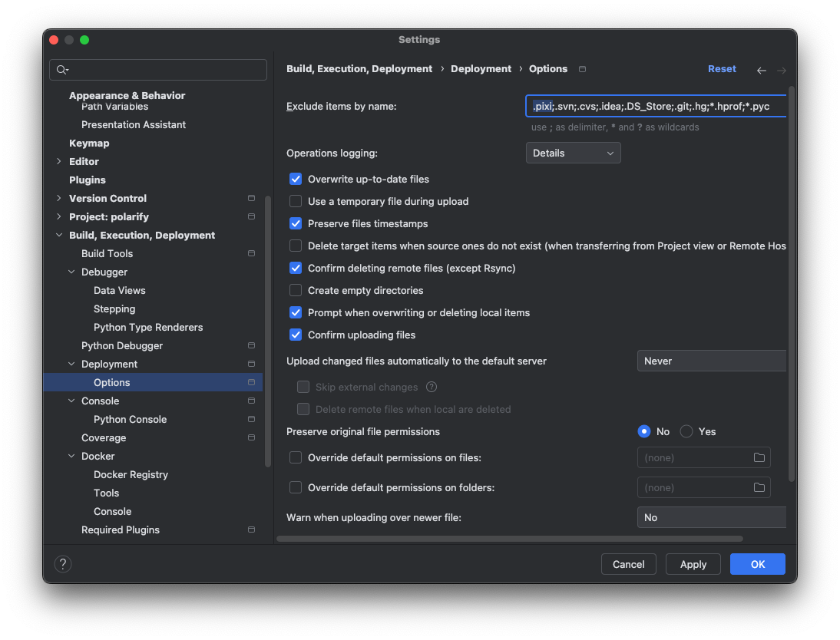The image size is (840, 640).
Task: Click Deployment in the breadcrumb
Action: click(x=481, y=68)
